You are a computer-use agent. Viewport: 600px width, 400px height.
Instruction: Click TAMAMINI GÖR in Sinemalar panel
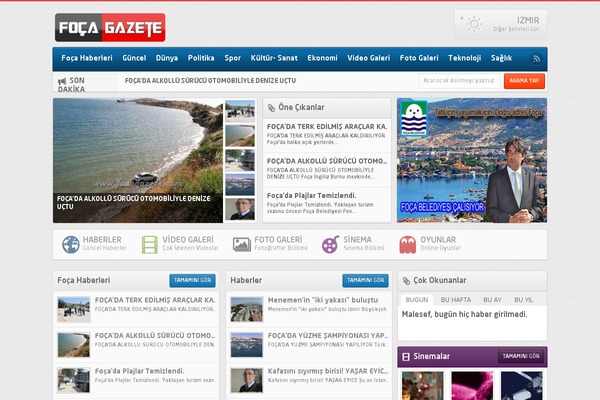[x=521, y=356]
